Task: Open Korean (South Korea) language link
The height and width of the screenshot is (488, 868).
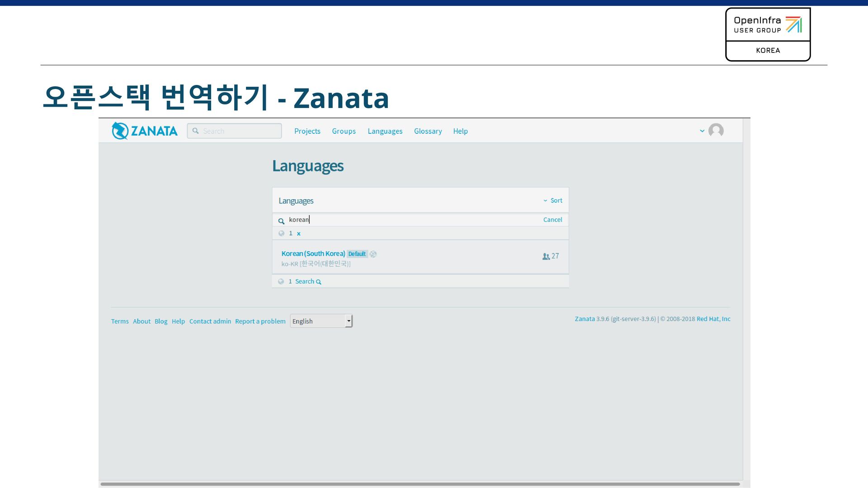Action: tap(313, 253)
